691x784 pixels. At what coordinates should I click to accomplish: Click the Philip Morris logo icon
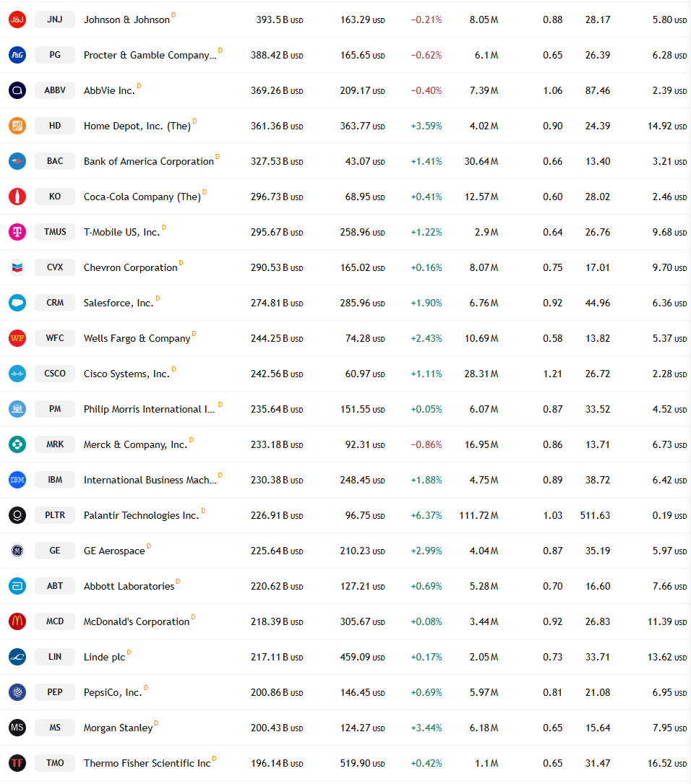point(17,409)
